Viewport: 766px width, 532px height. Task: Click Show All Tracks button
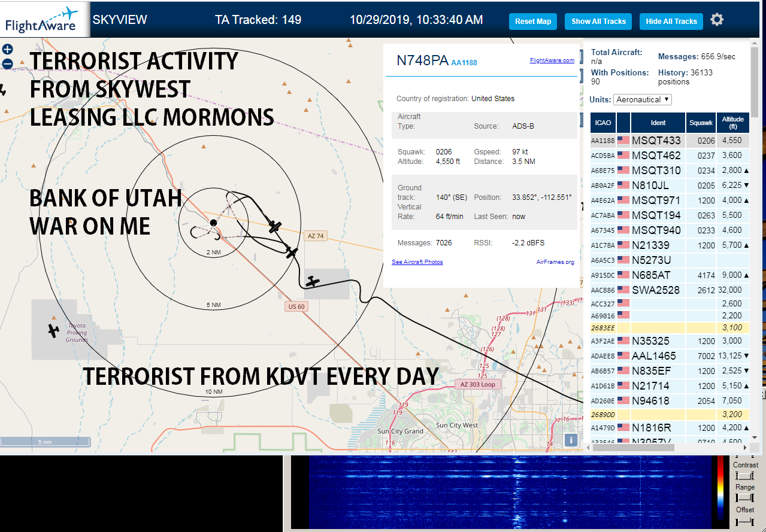[x=598, y=22]
